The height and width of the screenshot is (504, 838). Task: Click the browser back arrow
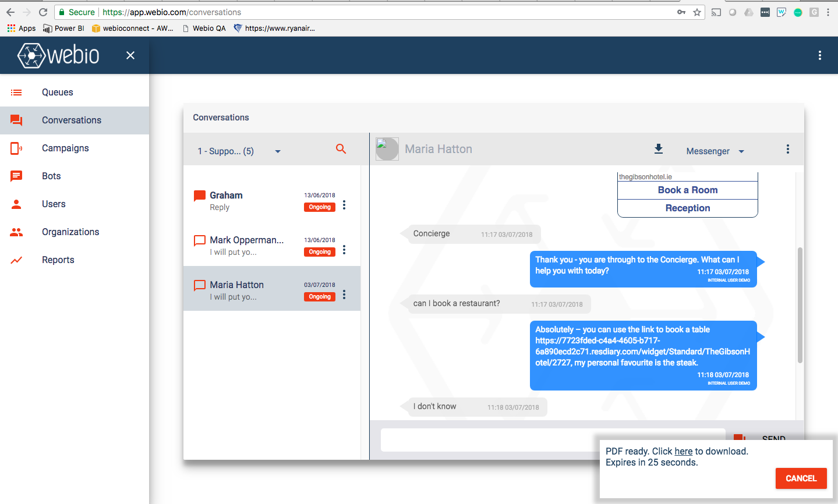tap(10, 12)
